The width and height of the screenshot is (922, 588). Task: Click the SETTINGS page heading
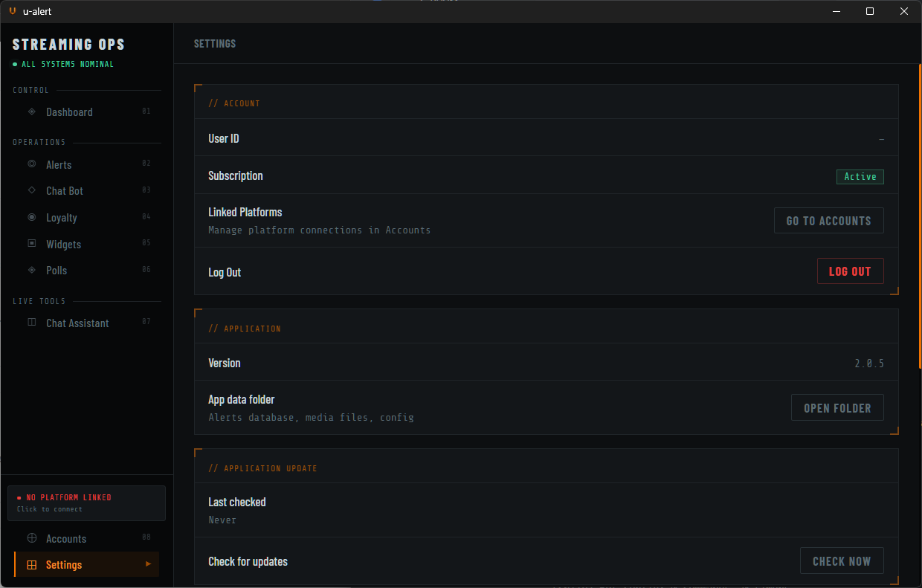tap(215, 44)
